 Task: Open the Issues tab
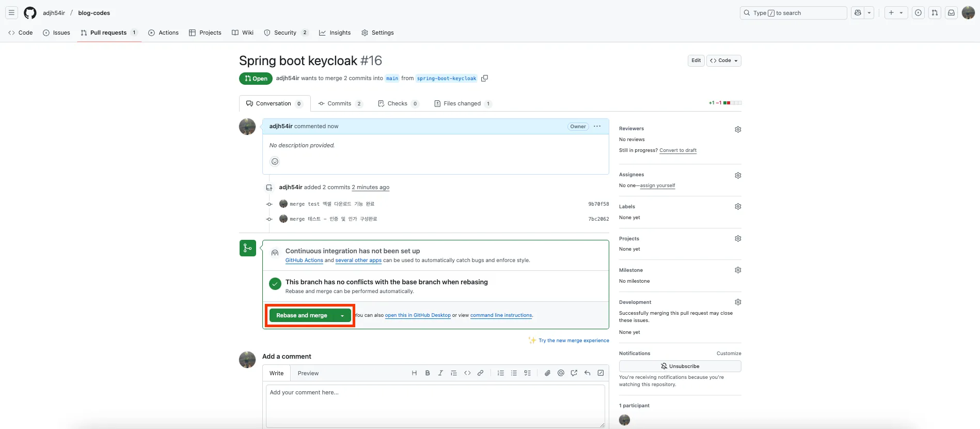(56, 33)
